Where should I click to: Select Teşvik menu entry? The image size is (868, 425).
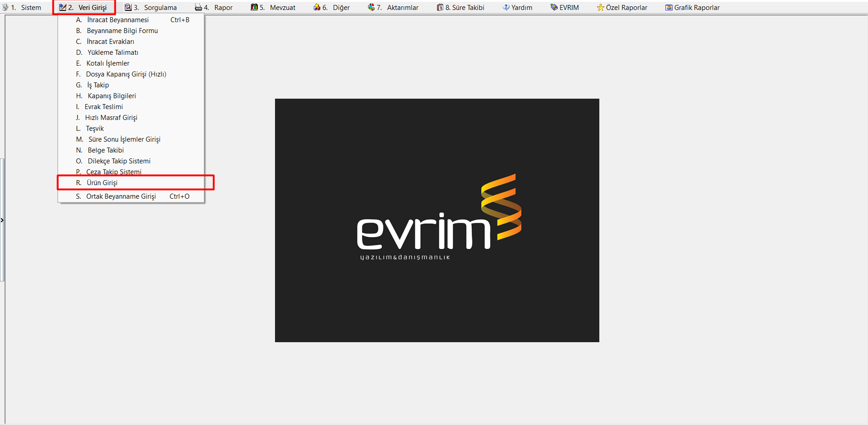[x=131, y=129]
